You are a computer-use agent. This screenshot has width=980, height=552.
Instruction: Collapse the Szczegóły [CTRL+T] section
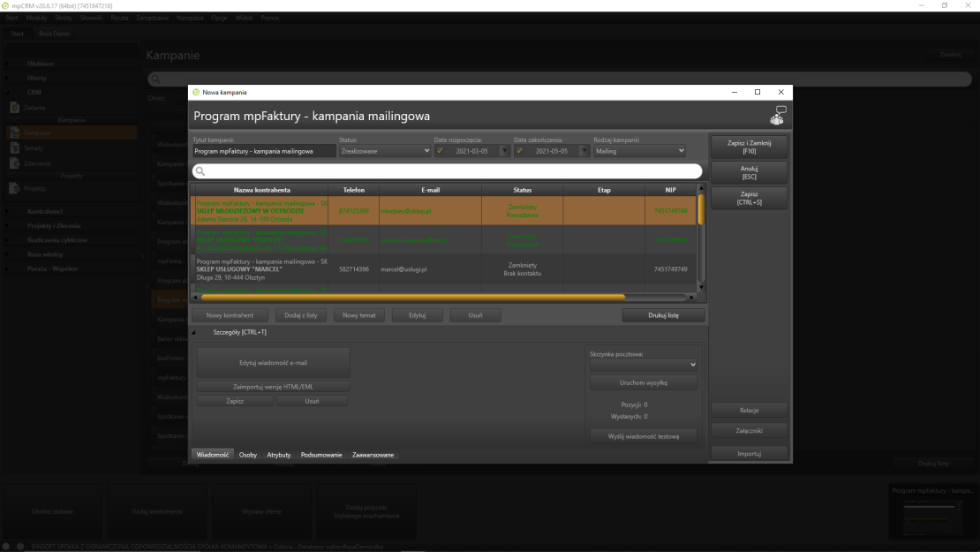(193, 333)
